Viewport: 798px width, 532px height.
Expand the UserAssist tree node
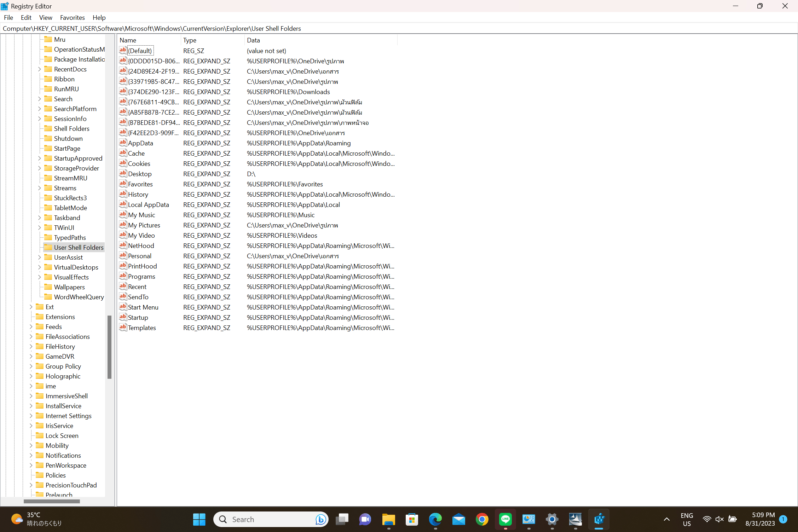pos(40,257)
